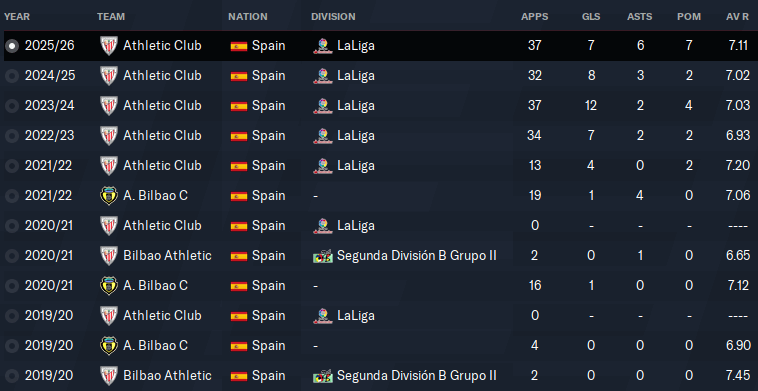Click Athletic Club crest in 2025/26 row

pyautogui.click(x=109, y=46)
